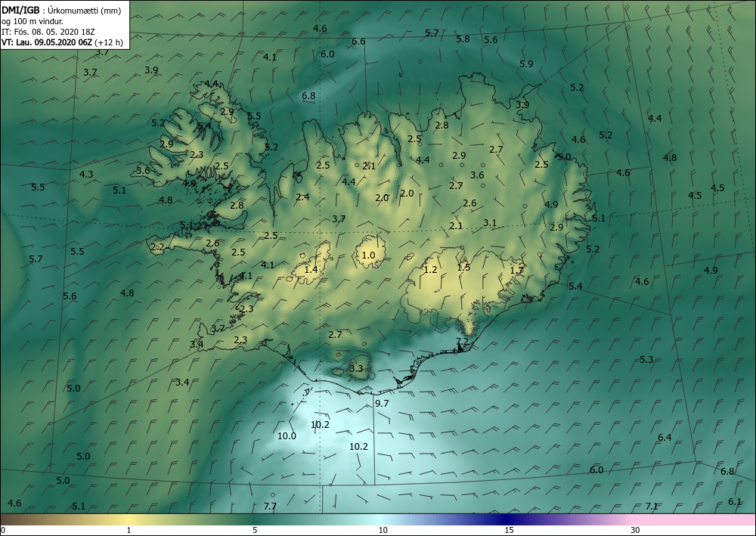
Task: Click the 2.2 value on the western peninsula tip
Action: pyautogui.click(x=158, y=247)
